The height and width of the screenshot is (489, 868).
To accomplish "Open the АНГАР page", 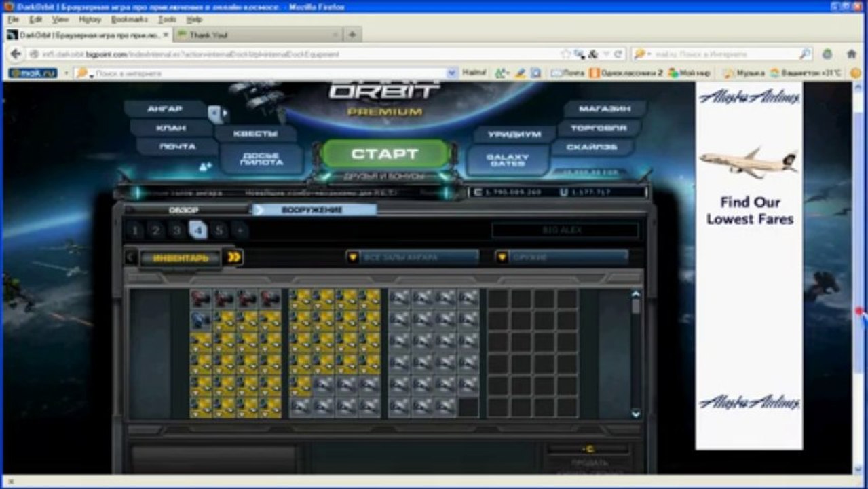I will point(165,109).
